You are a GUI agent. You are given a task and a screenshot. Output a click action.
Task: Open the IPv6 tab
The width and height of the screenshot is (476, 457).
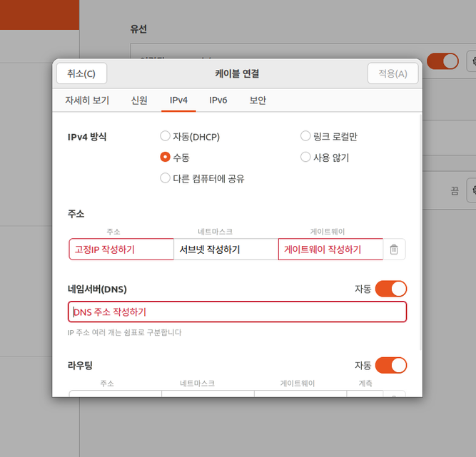pos(218,100)
